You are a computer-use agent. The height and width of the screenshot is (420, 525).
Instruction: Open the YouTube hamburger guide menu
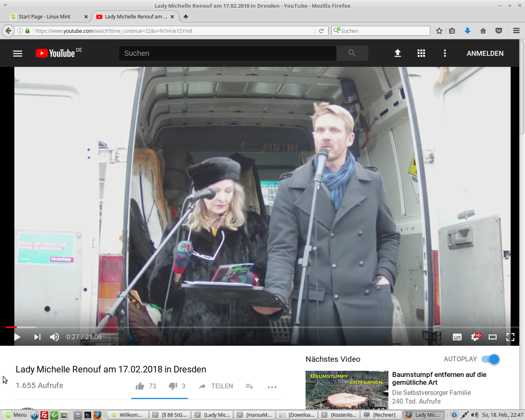pos(18,53)
